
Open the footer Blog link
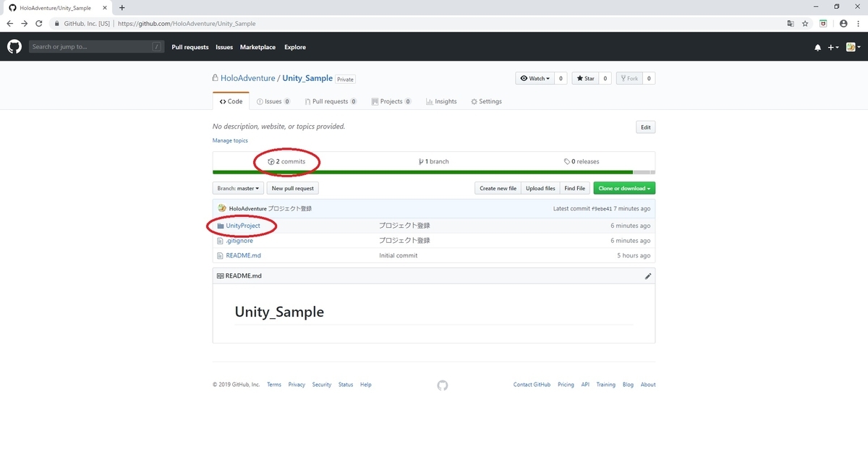click(628, 385)
